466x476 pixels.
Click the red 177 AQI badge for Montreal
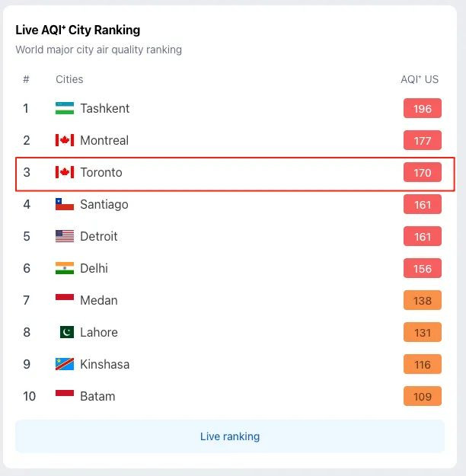(x=423, y=140)
